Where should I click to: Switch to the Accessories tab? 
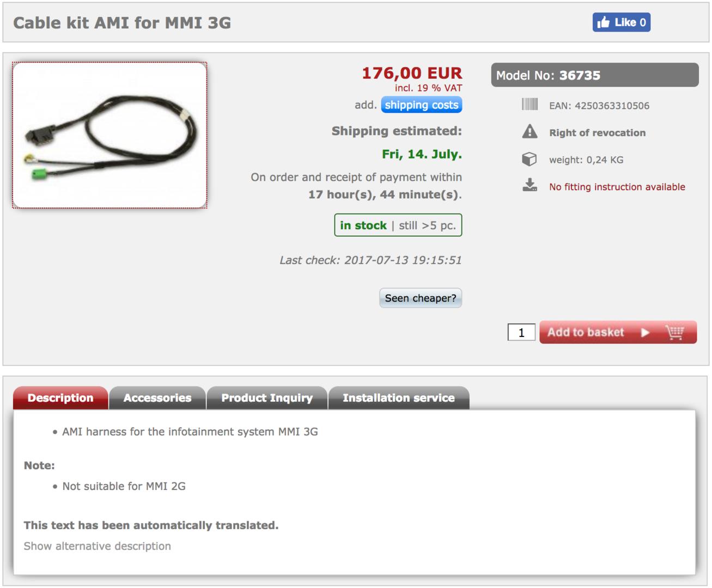click(x=157, y=398)
